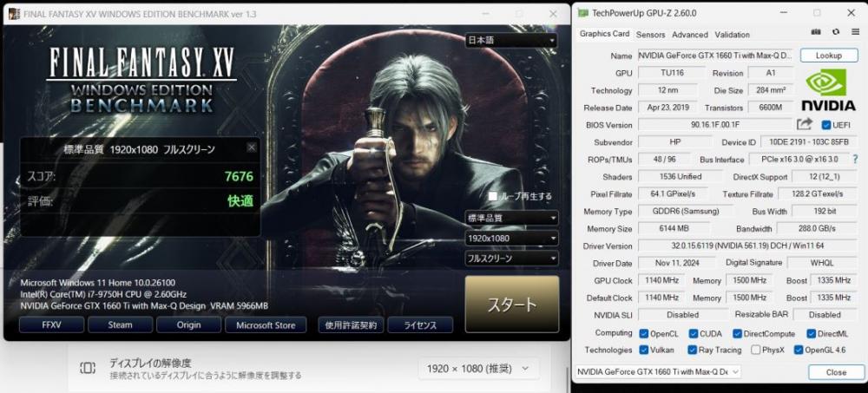Click the Origin button
Screen dimensions: 868x393
click(x=188, y=325)
